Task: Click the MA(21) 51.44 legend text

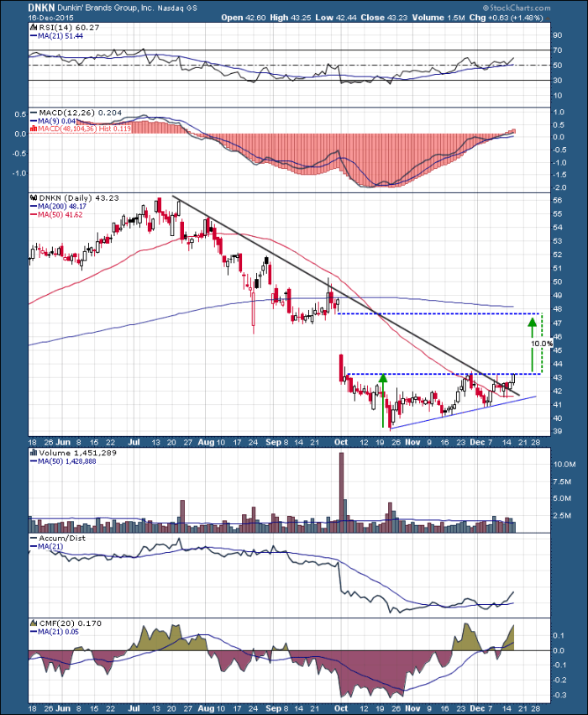Action: pos(60,36)
